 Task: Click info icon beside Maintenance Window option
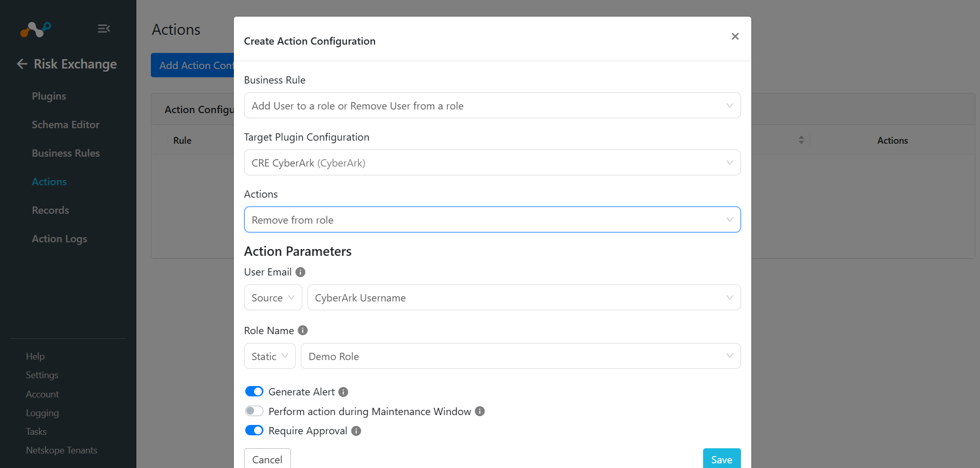click(480, 411)
